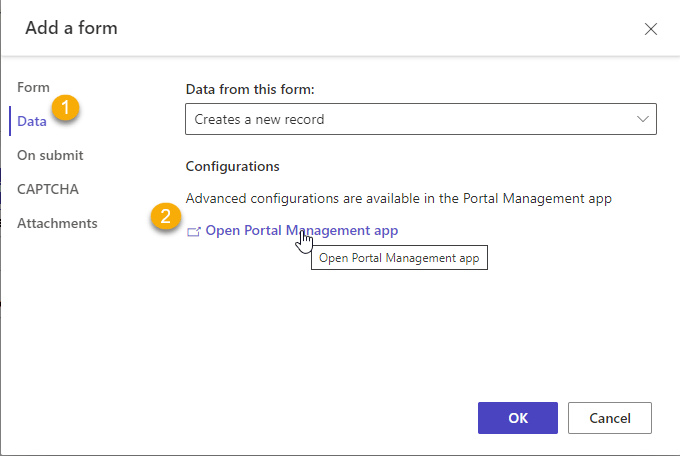Close the Add a form dialog

pos(651,29)
